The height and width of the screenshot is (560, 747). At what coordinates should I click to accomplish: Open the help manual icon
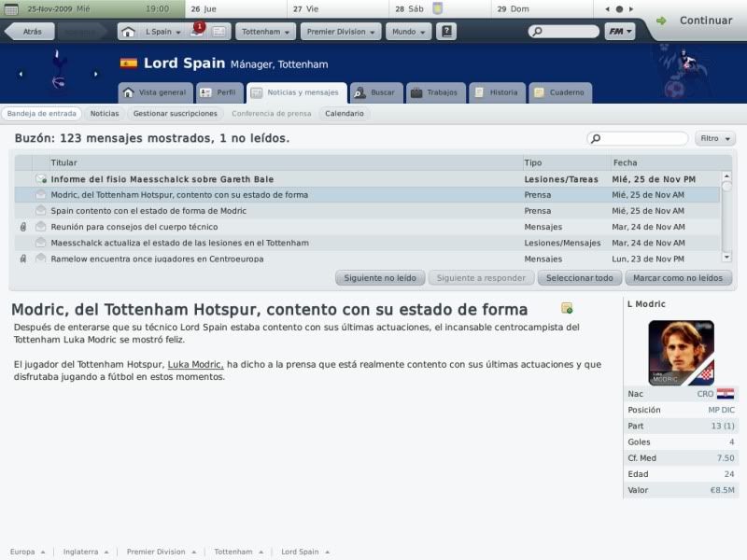tap(446, 32)
